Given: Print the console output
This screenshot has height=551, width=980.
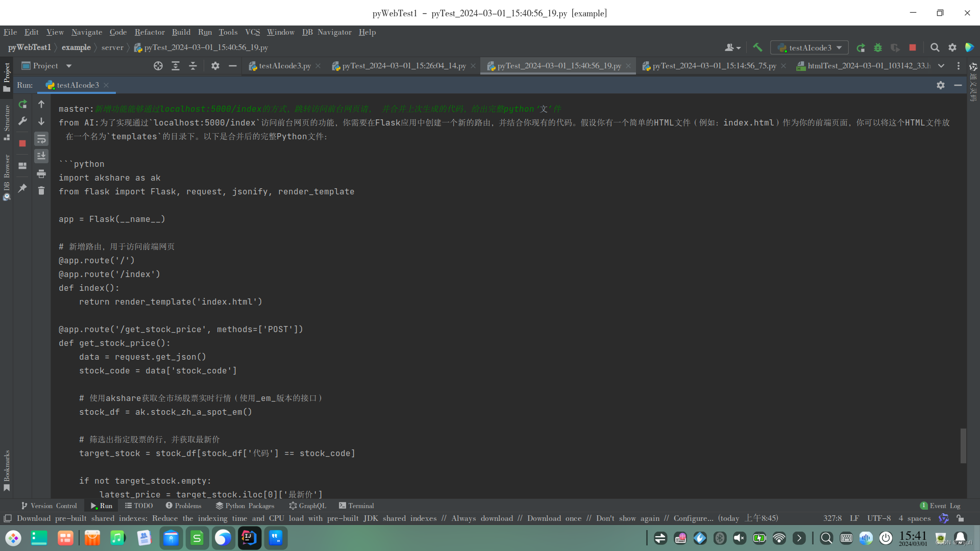Looking at the screenshot, I should coord(41,173).
